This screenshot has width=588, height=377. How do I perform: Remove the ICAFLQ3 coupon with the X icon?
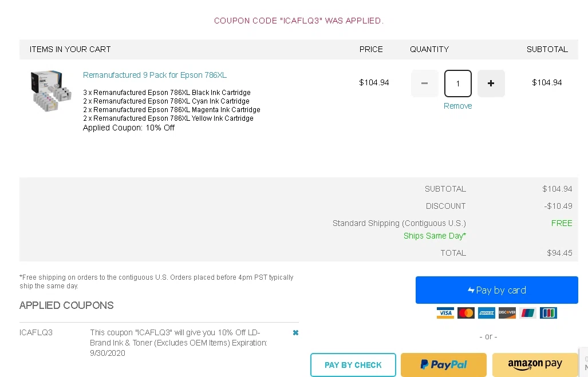(295, 332)
